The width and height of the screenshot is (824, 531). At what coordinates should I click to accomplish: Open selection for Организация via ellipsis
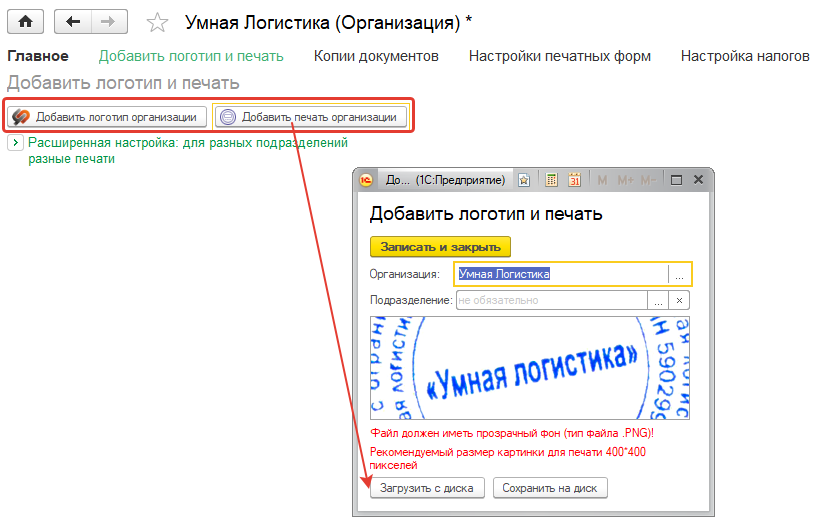(x=679, y=274)
